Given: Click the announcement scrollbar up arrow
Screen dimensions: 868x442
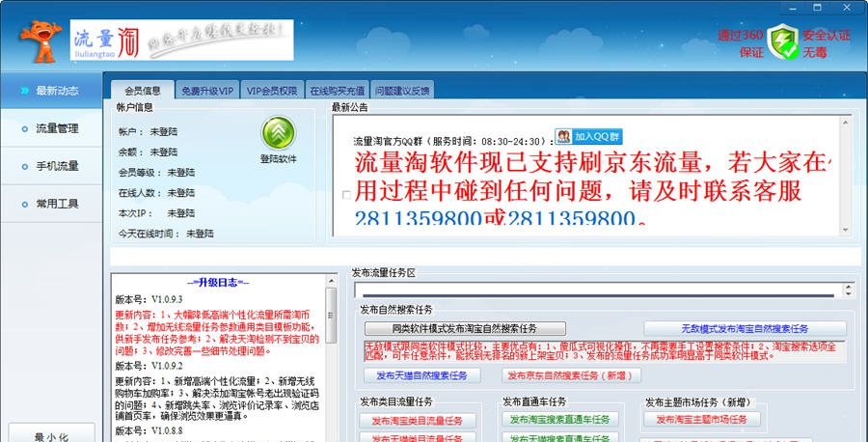Looking at the screenshot, I should pyautogui.click(x=845, y=122).
